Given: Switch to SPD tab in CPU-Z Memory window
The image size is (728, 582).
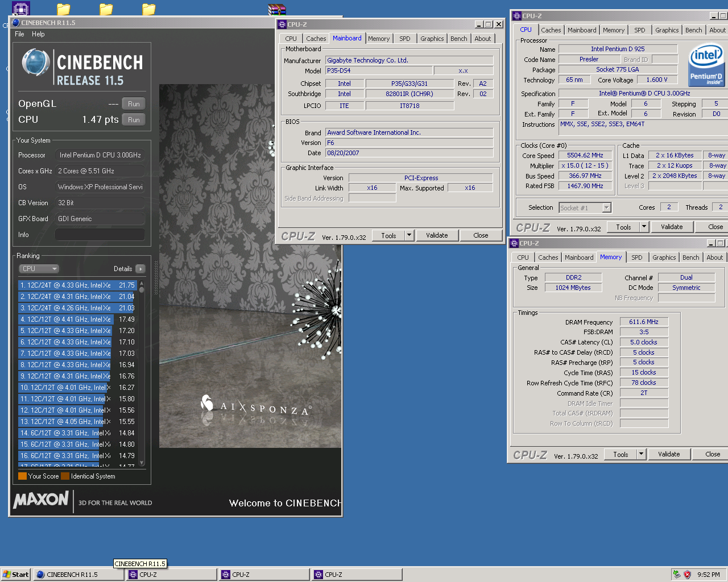Looking at the screenshot, I should [637, 257].
